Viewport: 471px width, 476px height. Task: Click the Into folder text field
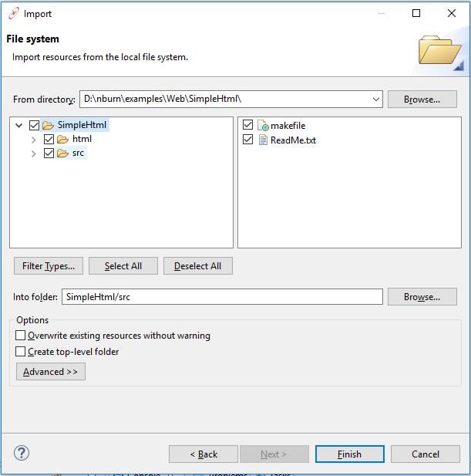pos(222,296)
